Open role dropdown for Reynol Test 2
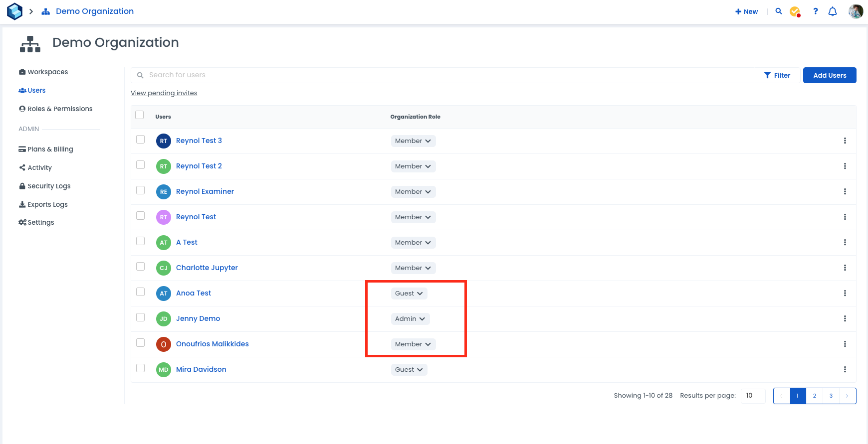This screenshot has width=868, height=444. click(413, 166)
